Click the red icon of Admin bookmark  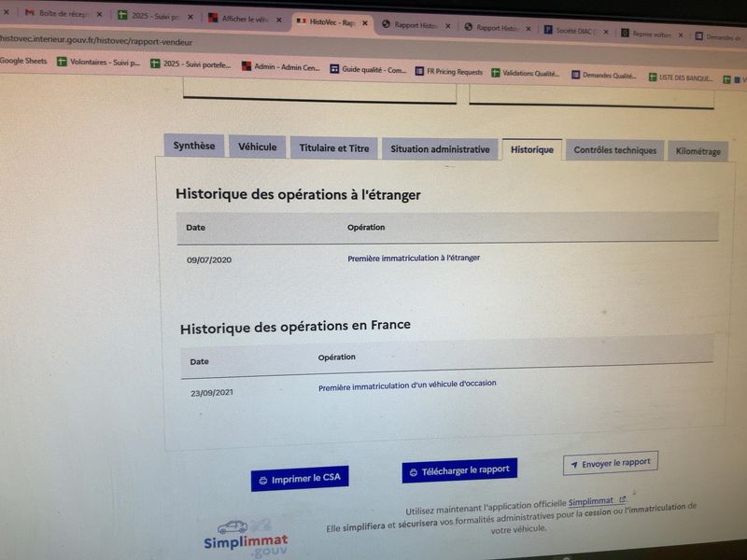click(247, 66)
